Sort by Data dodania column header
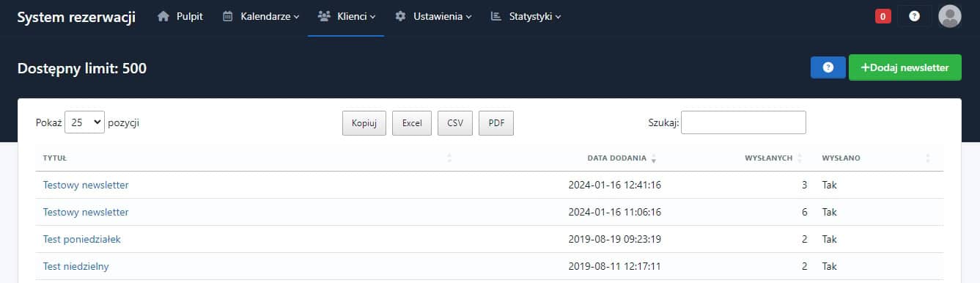Viewport: 980px width, 283px height. (617, 158)
